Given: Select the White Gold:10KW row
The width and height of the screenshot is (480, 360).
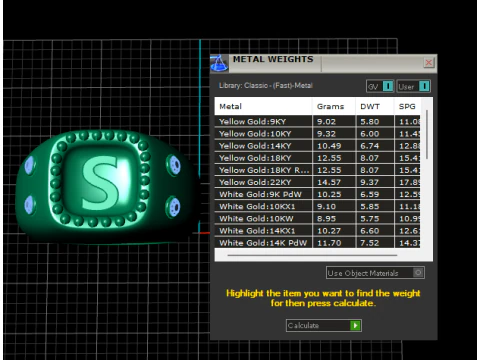Looking at the screenshot, I should click(x=317, y=219).
